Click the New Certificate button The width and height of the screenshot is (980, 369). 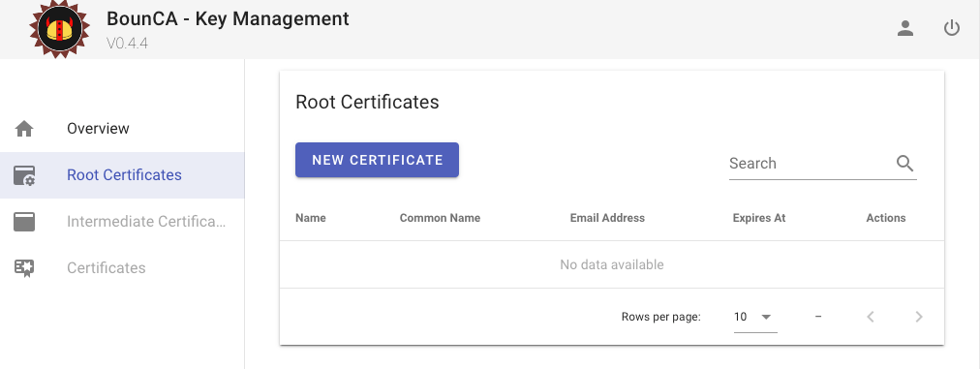(377, 160)
